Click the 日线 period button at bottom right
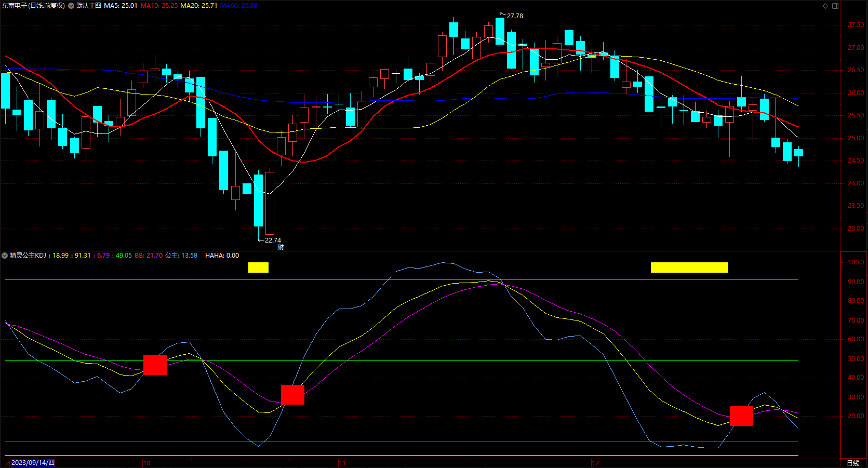The image size is (868, 468). [853, 463]
